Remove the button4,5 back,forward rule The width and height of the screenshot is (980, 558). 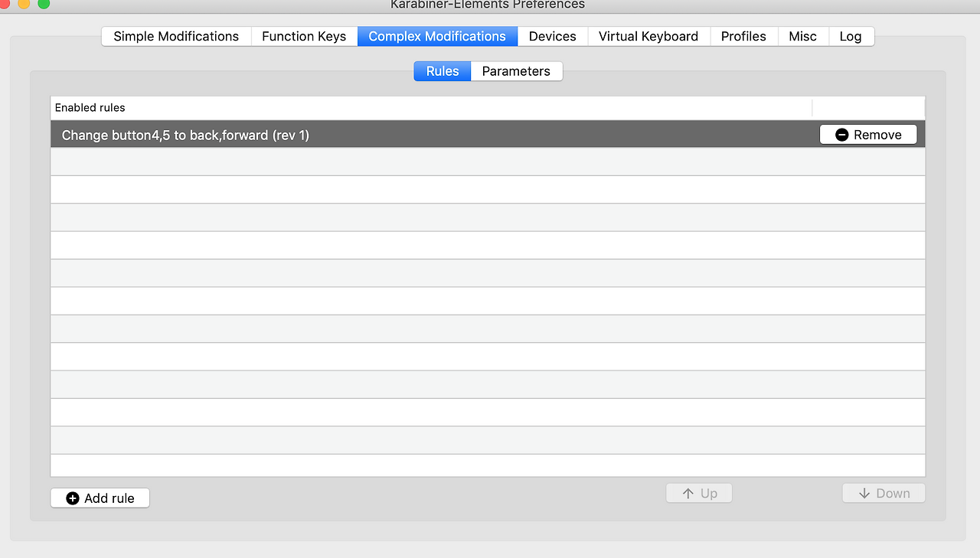pyautogui.click(x=868, y=135)
